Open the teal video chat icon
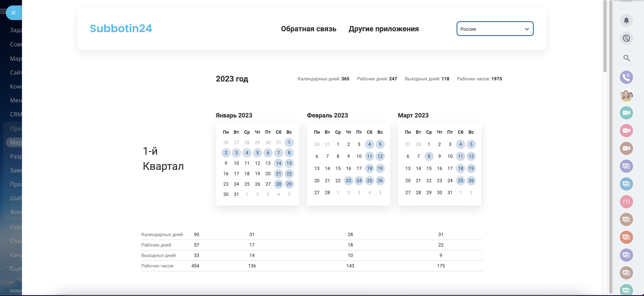644x296 pixels. pyautogui.click(x=626, y=113)
